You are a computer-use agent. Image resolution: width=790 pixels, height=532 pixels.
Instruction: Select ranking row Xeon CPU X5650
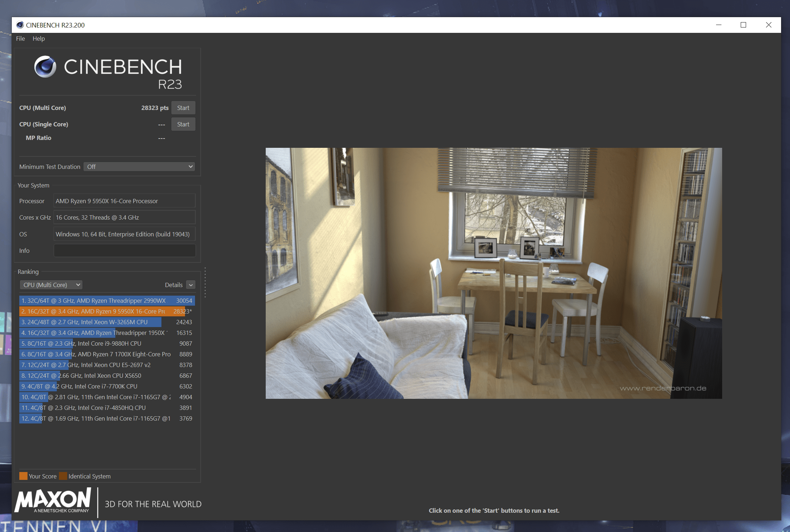point(107,376)
